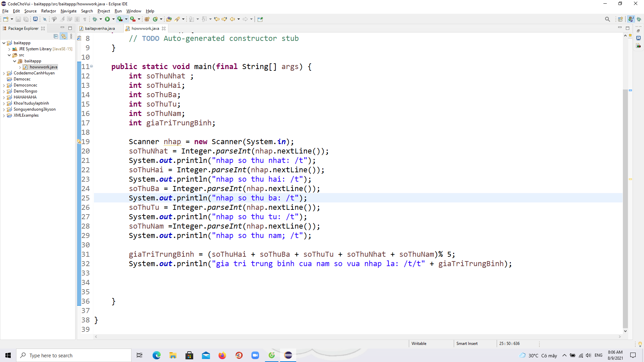The height and width of the screenshot is (362, 644).
Task: Switch to the Java perspective icon
Action: tap(631, 19)
